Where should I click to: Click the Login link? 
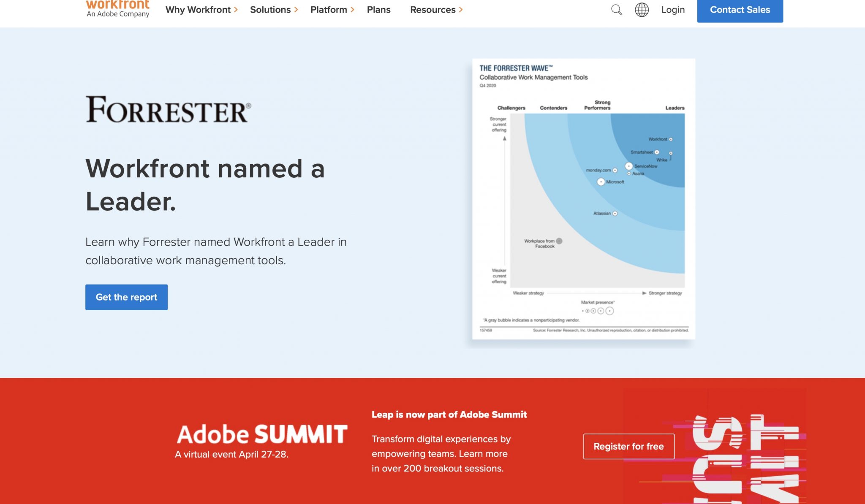click(x=673, y=10)
